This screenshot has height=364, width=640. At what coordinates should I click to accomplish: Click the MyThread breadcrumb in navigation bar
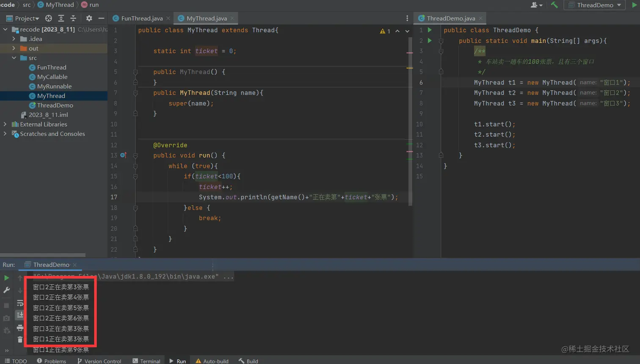(56, 5)
